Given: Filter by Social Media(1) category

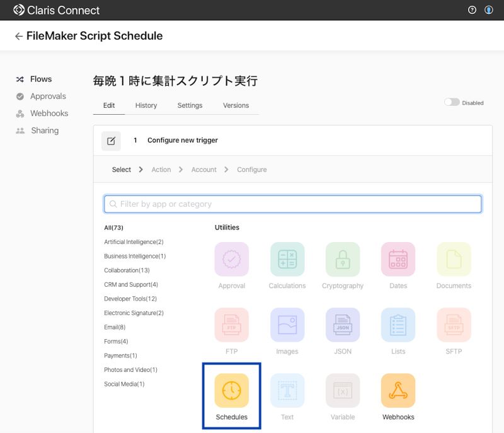Looking at the screenshot, I should tap(124, 384).
